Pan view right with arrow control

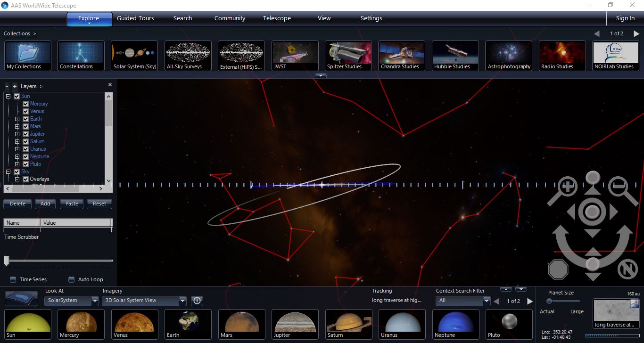point(613,212)
